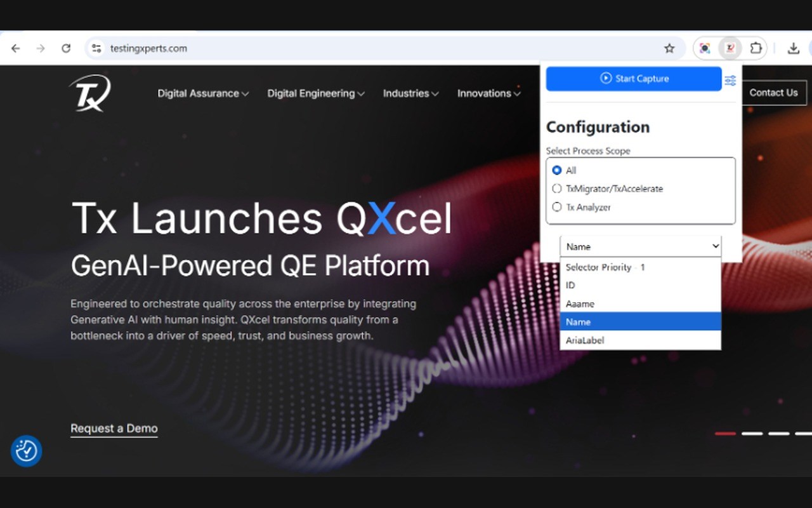Click the Tx Launches QXcel headline

click(262, 218)
